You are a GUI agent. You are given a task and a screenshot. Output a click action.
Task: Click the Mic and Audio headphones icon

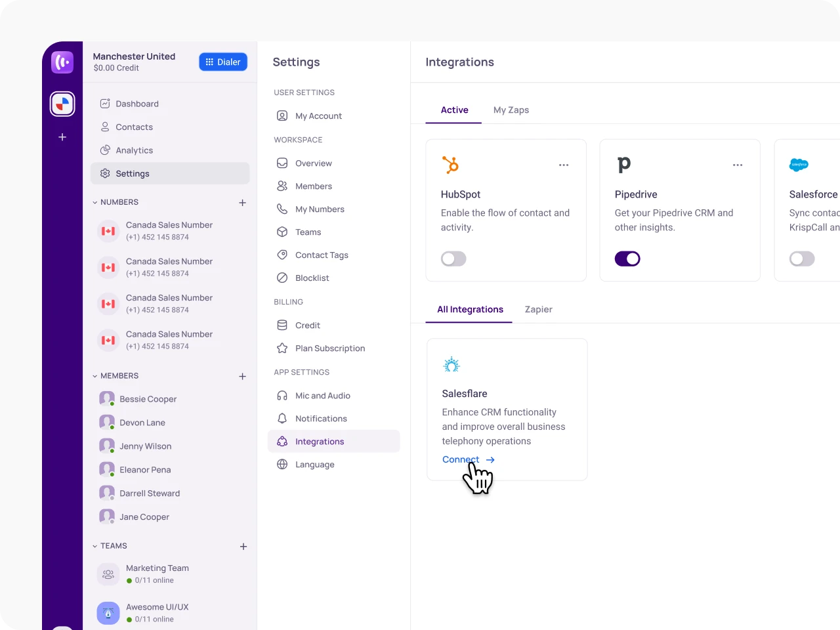[x=282, y=395]
